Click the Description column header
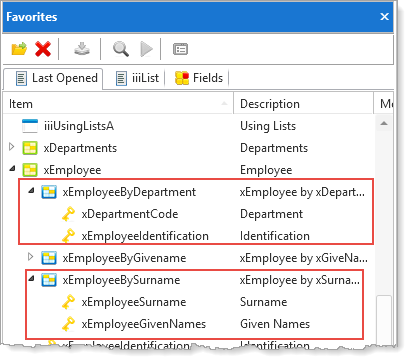Screen dimensions: 410x362 [x=303, y=104]
